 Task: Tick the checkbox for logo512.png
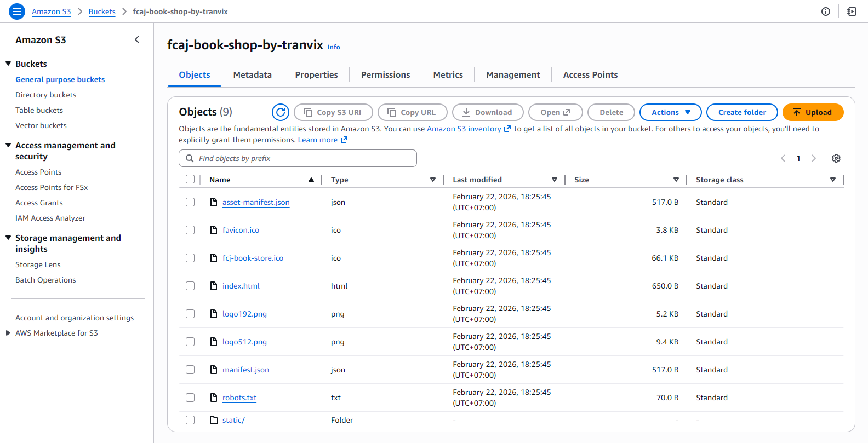[x=190, y=342]
